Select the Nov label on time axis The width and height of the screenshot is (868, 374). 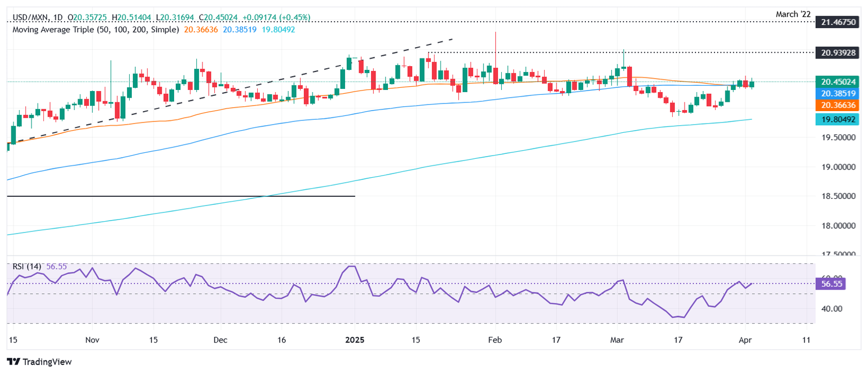pyautogui.click(x=92, y=340)
